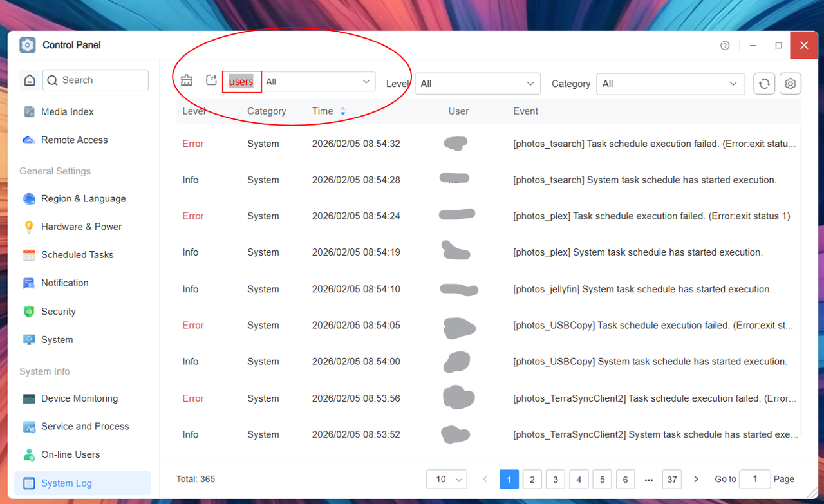Click the Level column header
This screenshot has height=504, width=824.
pyautogui.click(x=194, y=111)
